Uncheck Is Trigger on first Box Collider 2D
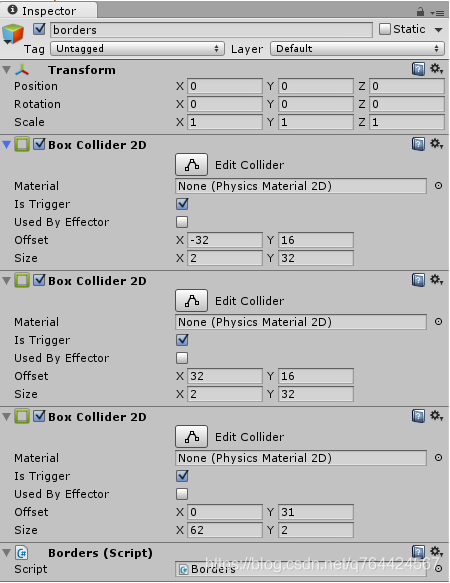The width and height of the screenshot is (450, 583). 182,204
